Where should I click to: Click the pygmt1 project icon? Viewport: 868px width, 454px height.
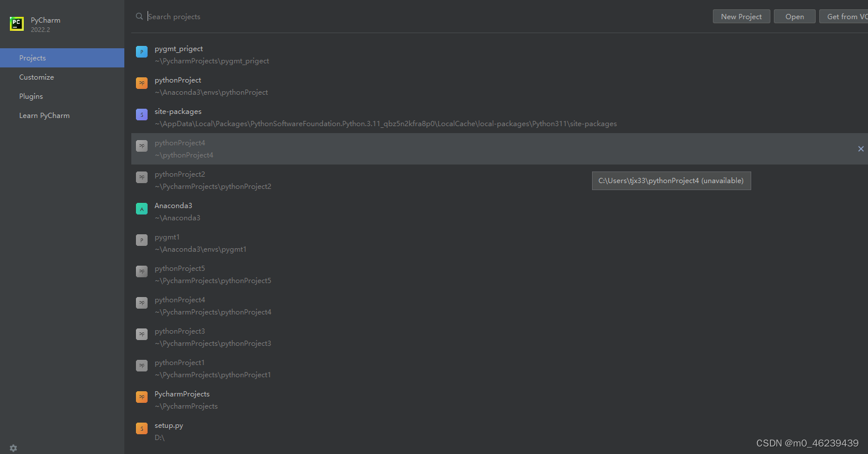(x=141, y=240)
